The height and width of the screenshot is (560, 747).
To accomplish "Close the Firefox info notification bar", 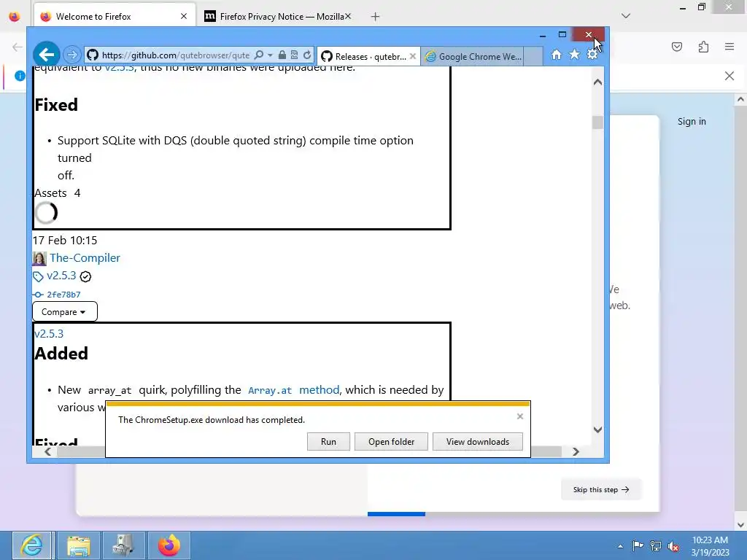I will (729, 76).
